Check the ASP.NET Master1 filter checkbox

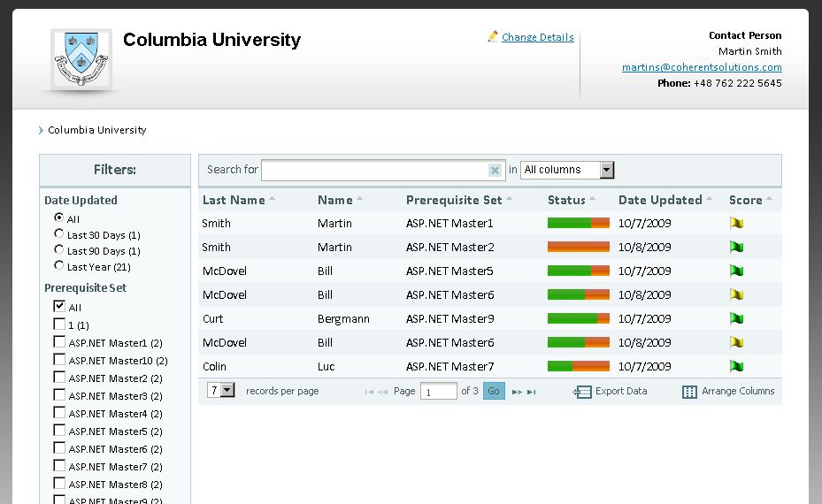coord(59,341)
